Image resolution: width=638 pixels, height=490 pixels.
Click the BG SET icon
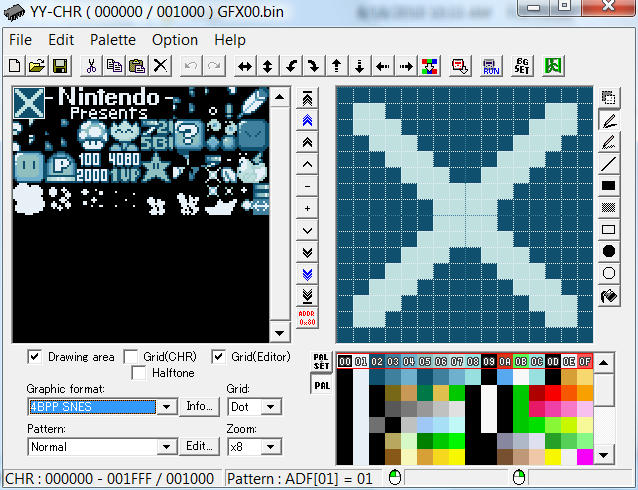click(522, 66)
